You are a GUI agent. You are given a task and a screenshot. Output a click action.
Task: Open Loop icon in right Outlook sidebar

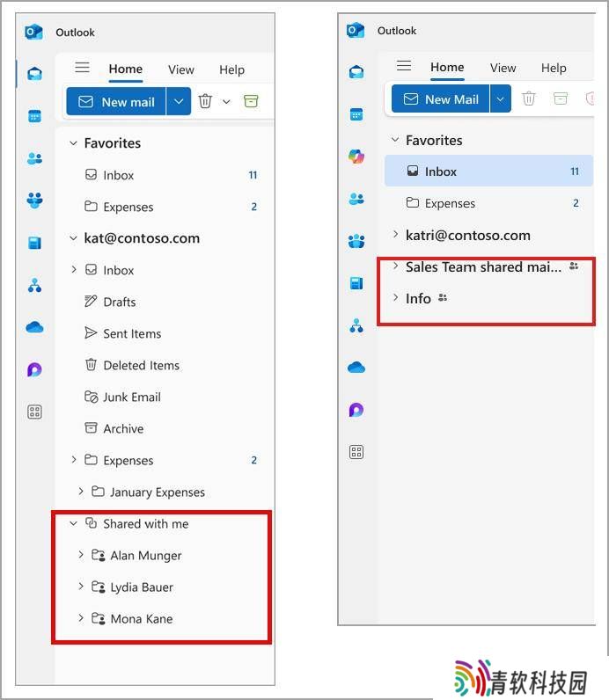click(x=356, y=410)
